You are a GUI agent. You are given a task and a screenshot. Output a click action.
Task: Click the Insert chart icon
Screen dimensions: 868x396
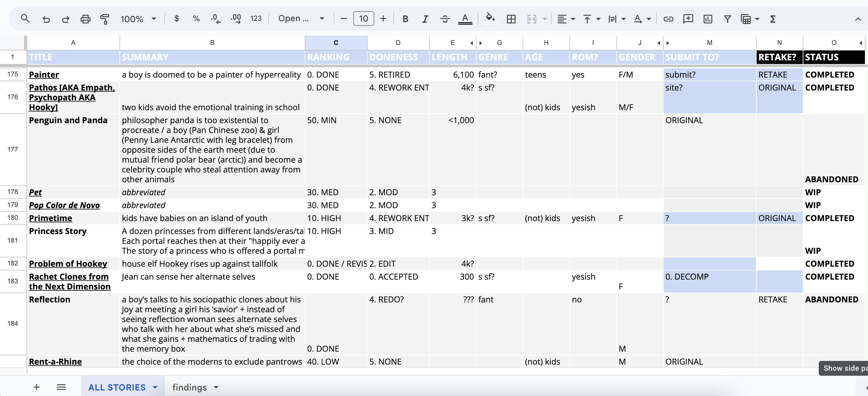(708, 19)
